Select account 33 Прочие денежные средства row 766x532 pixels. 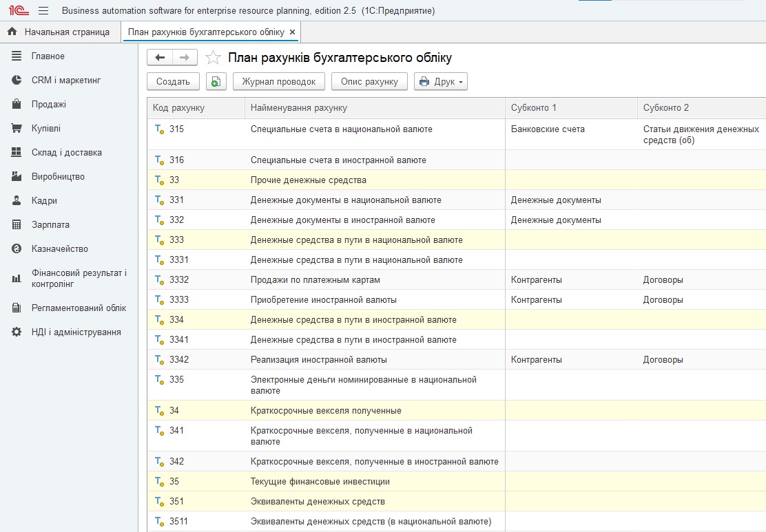308,180
